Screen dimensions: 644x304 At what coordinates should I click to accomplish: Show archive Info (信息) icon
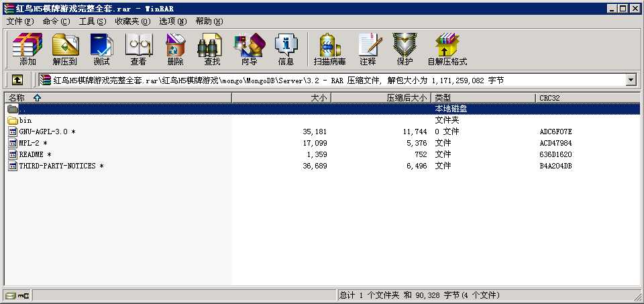coord(286,49)
